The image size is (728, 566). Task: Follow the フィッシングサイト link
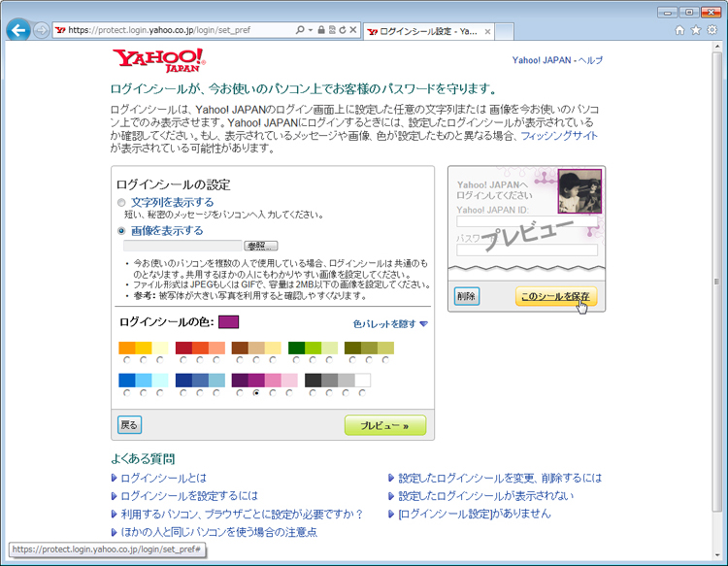(559, 136)
